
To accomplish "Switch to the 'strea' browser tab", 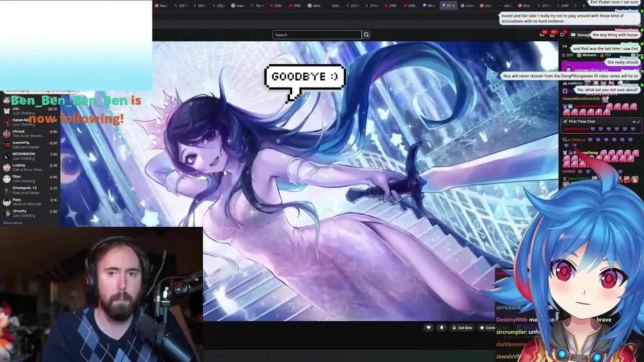I will pyautogui.click(x=237, y=6).
